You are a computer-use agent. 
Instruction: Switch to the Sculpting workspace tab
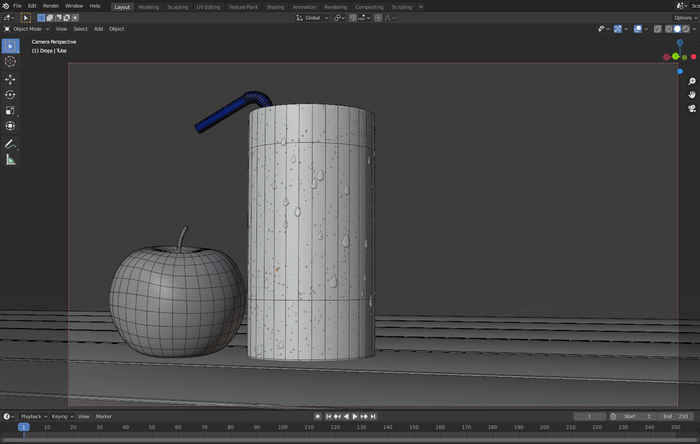(177, 6)
